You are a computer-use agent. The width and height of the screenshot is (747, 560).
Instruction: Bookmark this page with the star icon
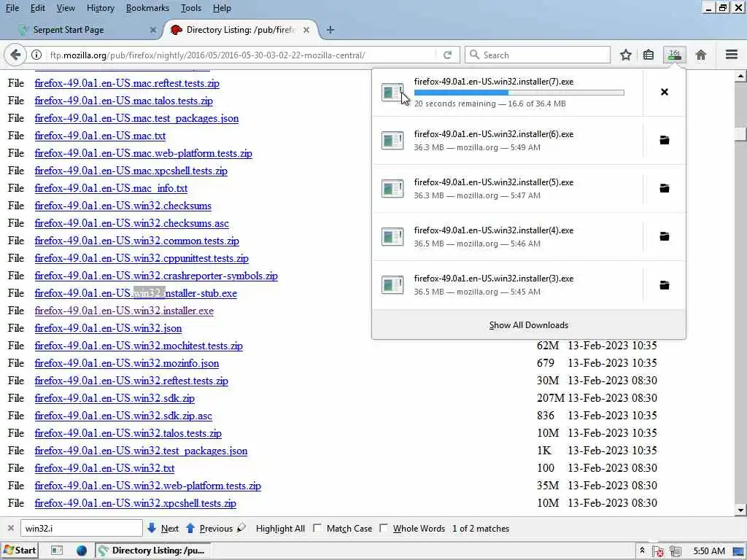coord(625,55)
